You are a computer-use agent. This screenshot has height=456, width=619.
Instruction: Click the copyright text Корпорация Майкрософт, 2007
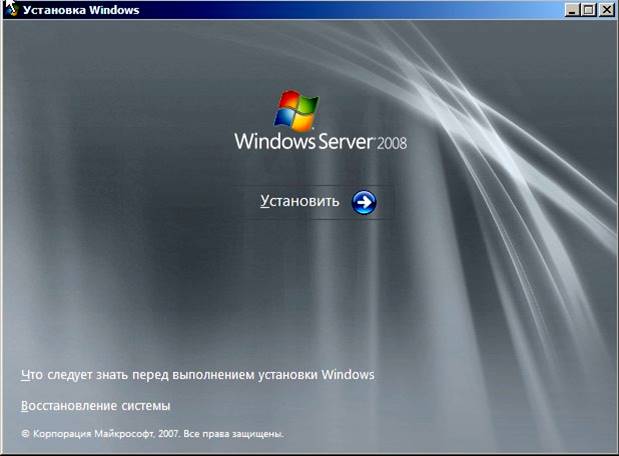[152, 434]
